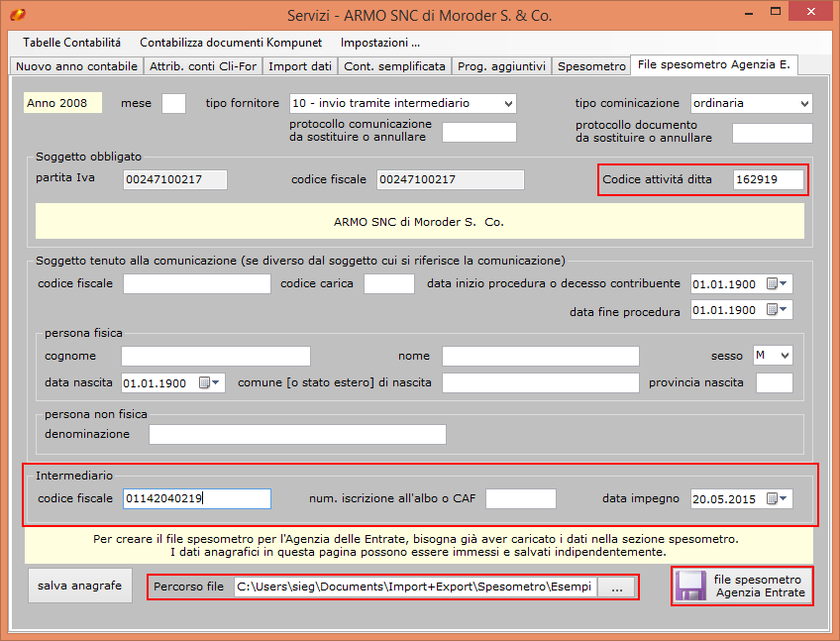Image resolution: width=840 pixels, height=641 pixels.
Task: Click the app icon in the title bar
Action: 17,16
